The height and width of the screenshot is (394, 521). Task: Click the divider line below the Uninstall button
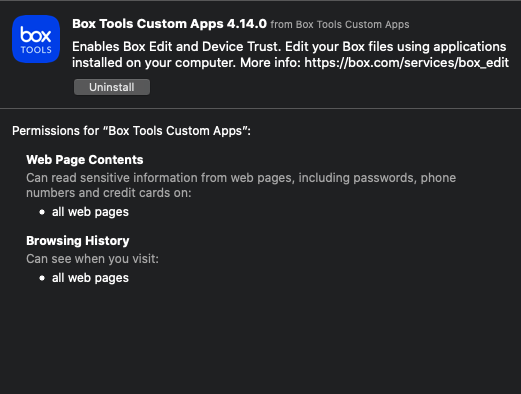(x=260, y=108)
